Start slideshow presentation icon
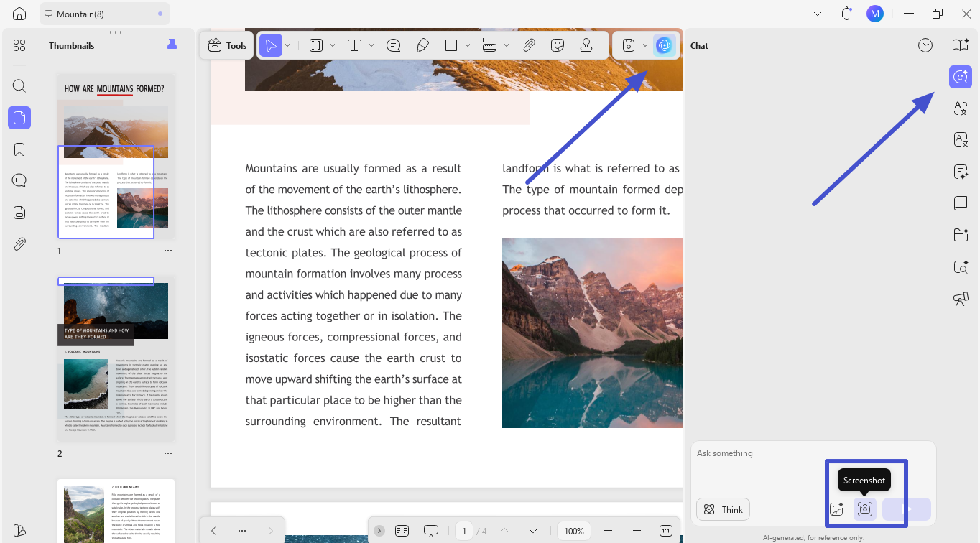The height and width of the screenshot is (543, 980). point(431,531)
